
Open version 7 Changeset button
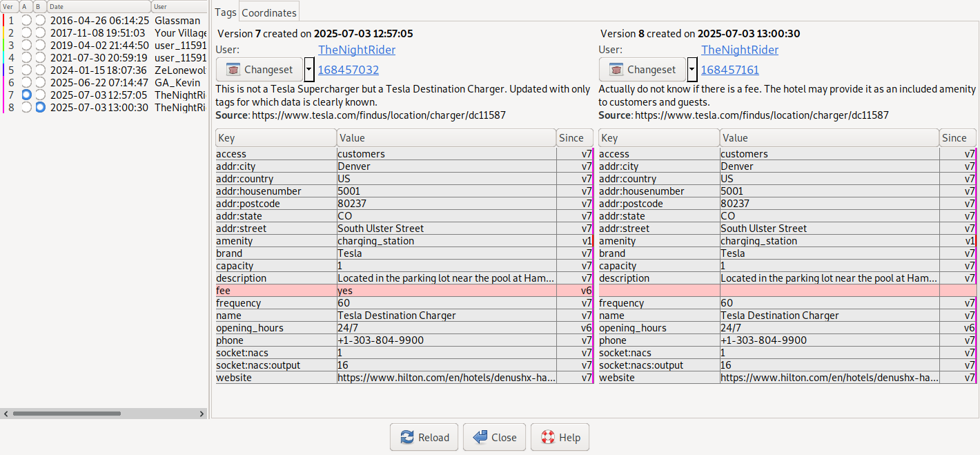point(259,70)
